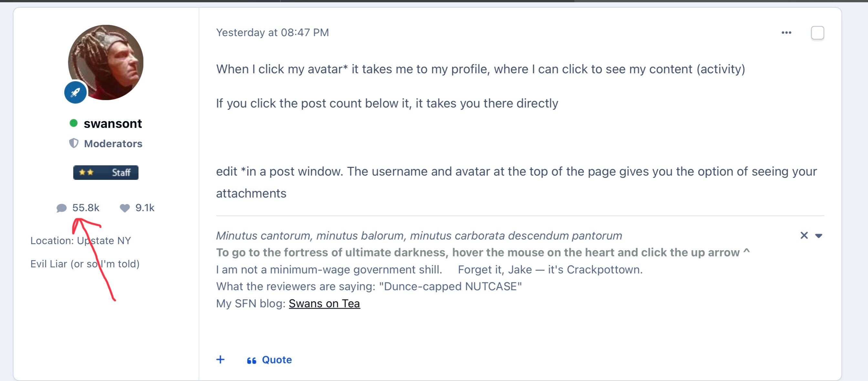
Task: Hide the signature with the X icon
Action: (804, 235)
